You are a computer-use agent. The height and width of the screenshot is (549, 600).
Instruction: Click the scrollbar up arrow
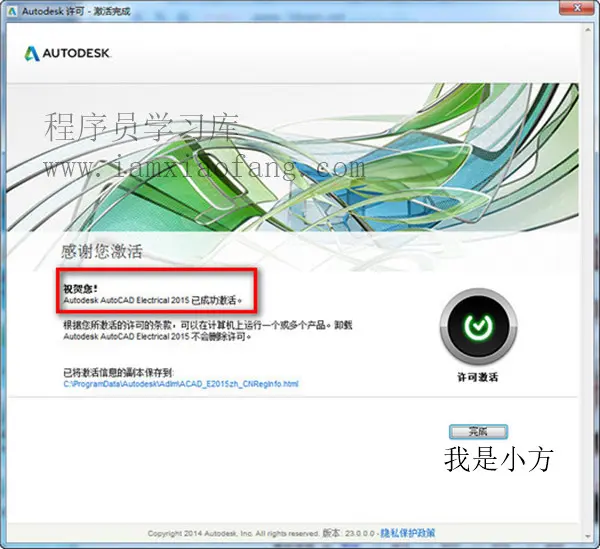point(588,30)
